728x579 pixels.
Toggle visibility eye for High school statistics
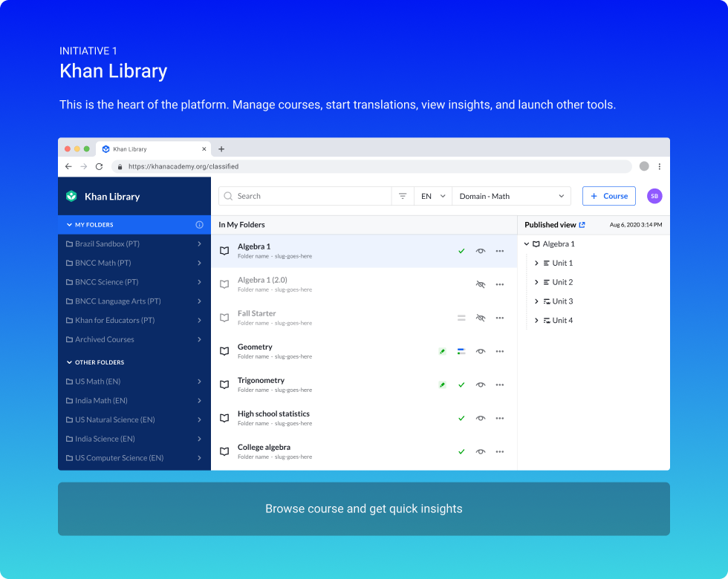point(481,418)
